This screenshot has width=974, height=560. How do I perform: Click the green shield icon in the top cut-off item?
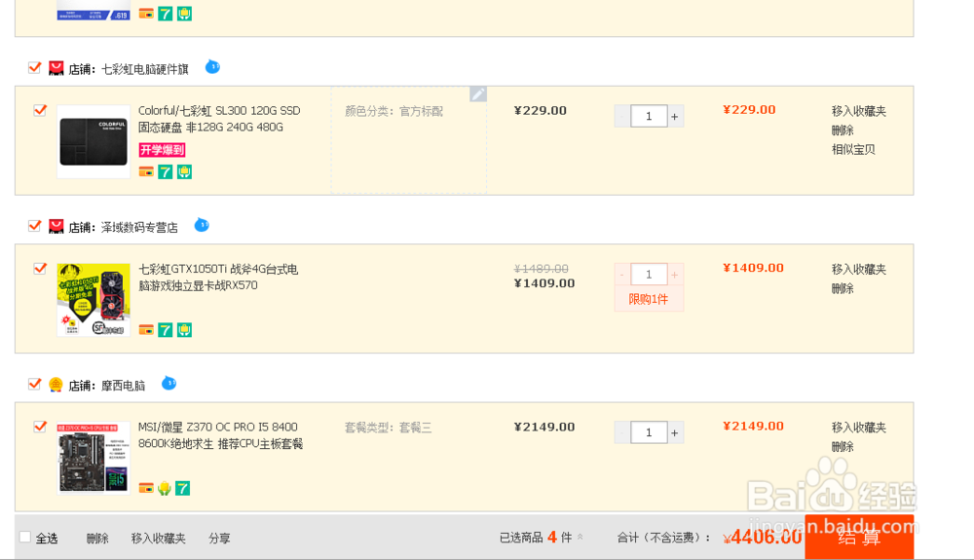[184, 14]
